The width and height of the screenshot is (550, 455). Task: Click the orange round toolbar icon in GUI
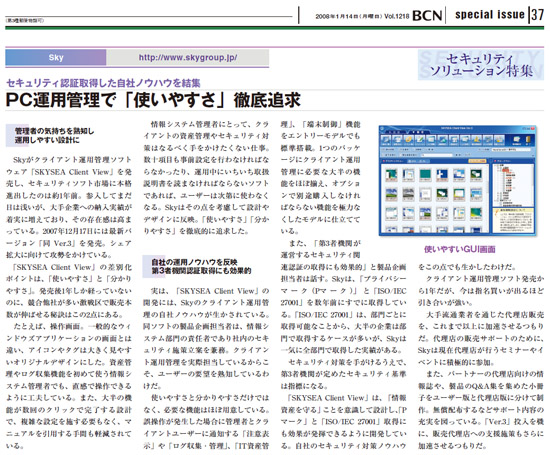tap(408, 140)
